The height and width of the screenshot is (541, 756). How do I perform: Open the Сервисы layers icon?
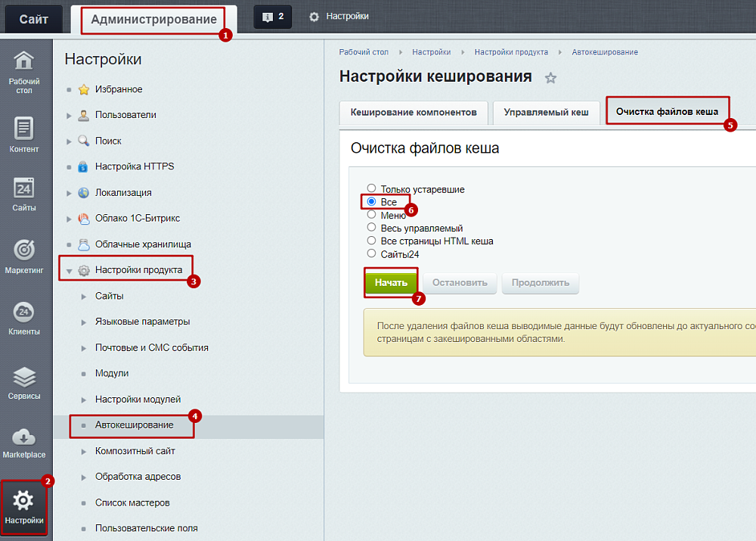[24, 376]
